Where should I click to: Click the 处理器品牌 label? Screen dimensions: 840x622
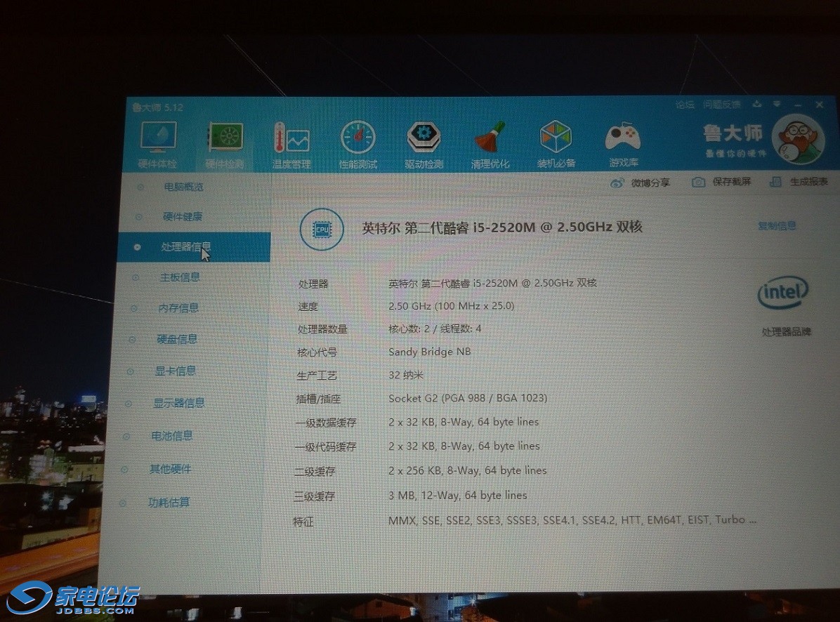[x=787, y=332]
